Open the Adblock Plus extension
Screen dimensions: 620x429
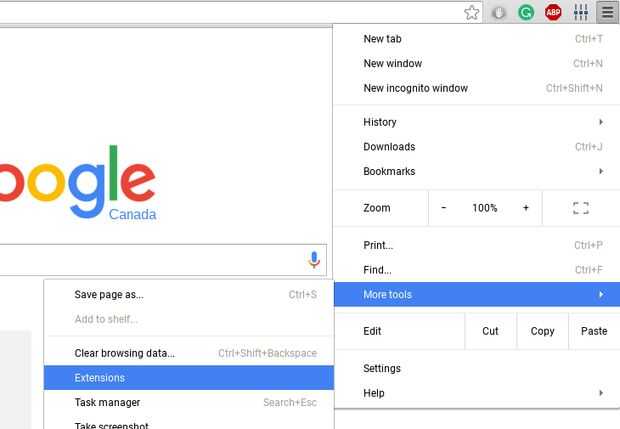coord(553,13)
